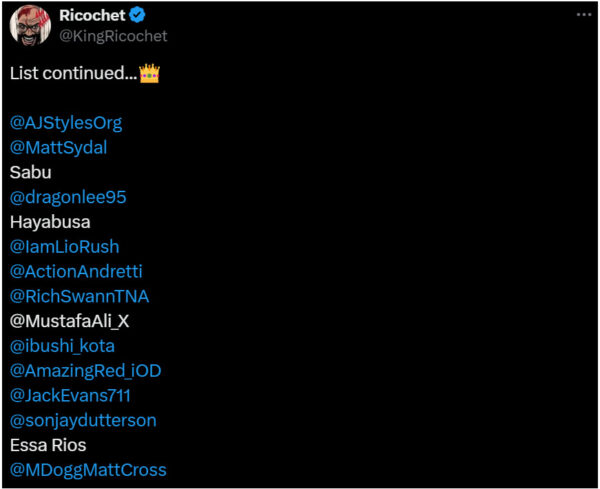
Task: Open the Ricochet display name
Action: (92, 15)
